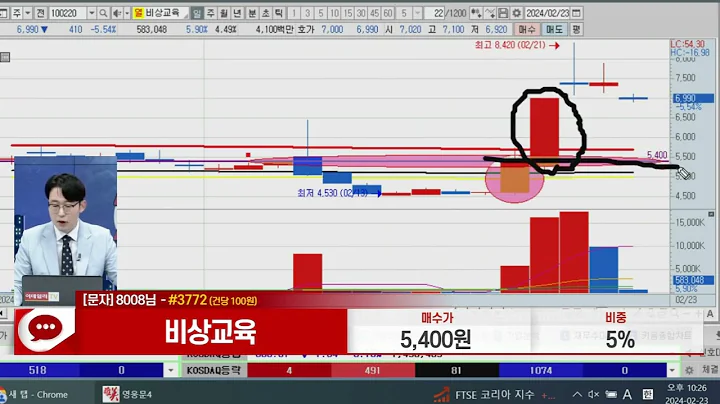Select the 60 interval button
720x404 pixels.
pyautogui.click(x=388, y=13)
